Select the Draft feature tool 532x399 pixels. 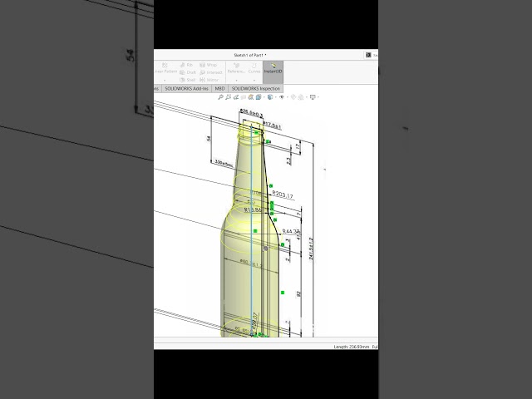click(x=188, y=72)
